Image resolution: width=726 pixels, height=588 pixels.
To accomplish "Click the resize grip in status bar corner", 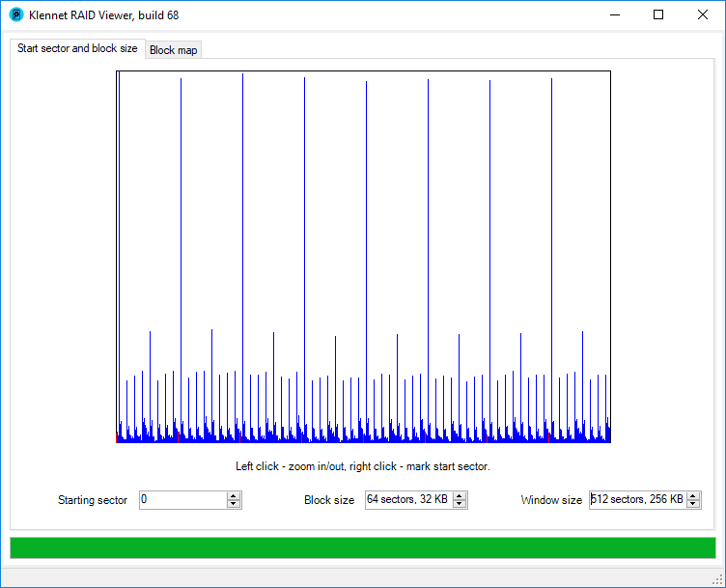I will (717, 580).
